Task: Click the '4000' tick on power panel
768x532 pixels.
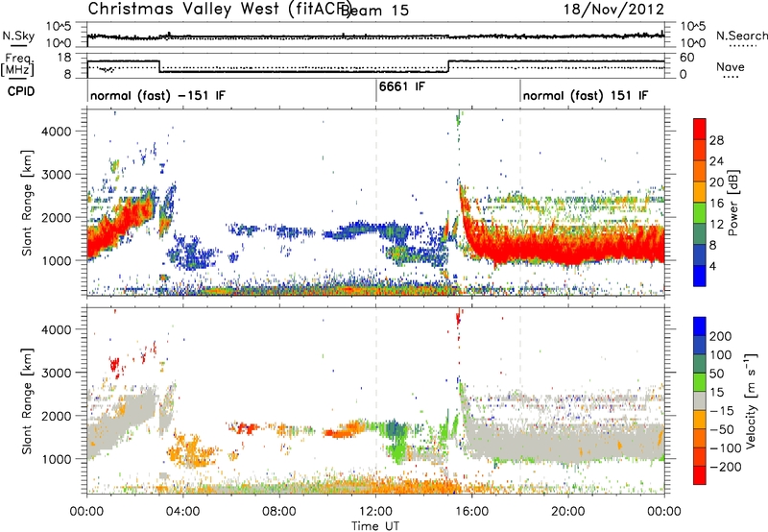Action: pos(57,132)
